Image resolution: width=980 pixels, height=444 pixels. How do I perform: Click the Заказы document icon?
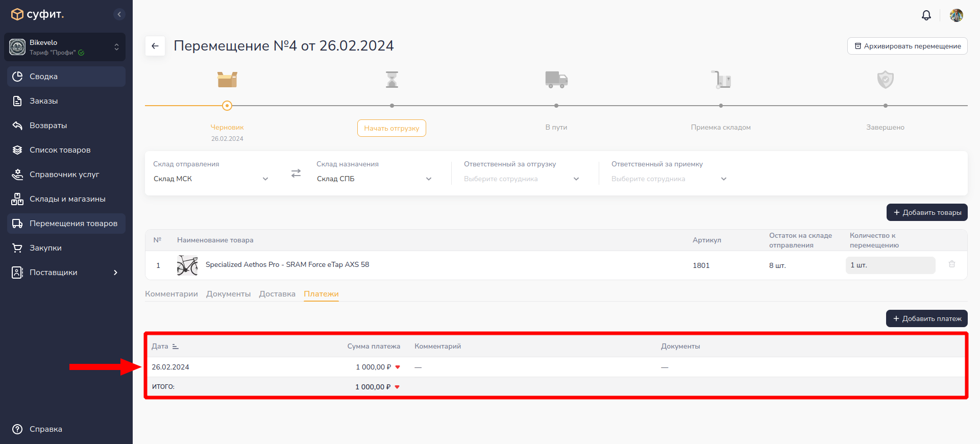tap(17, 101)
